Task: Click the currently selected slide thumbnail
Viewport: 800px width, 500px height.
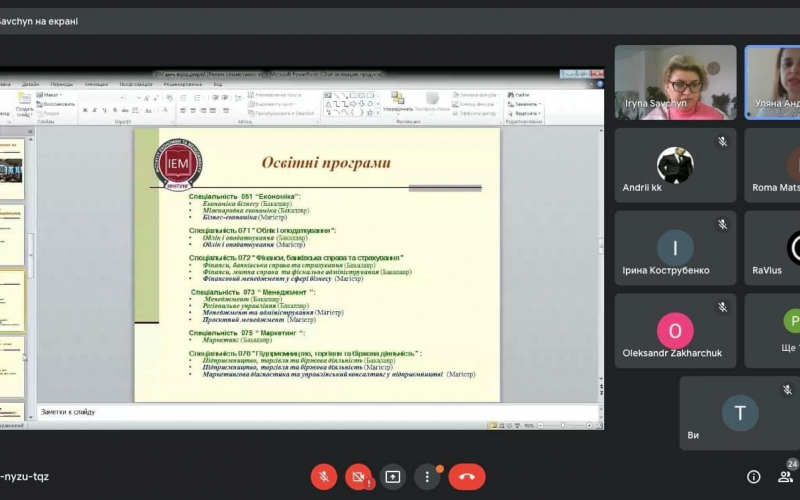Action: (x=12, y=301)
